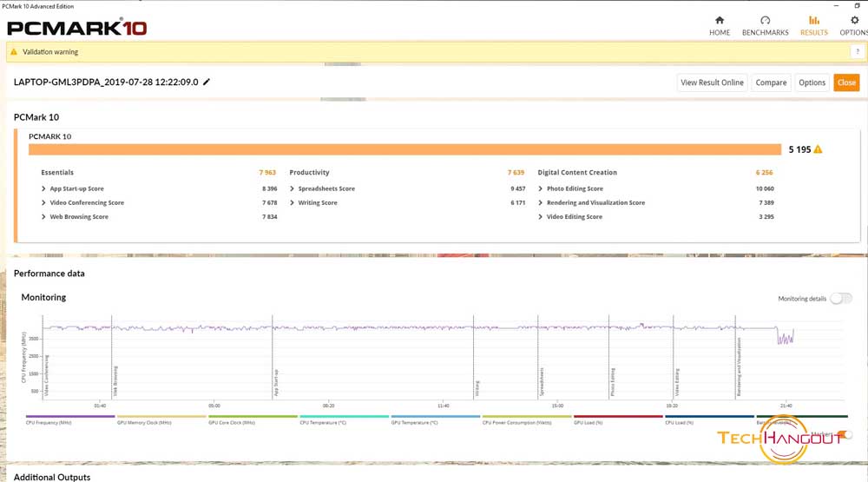
Task: Open the Benchmarks section
Action: point(765,26)
